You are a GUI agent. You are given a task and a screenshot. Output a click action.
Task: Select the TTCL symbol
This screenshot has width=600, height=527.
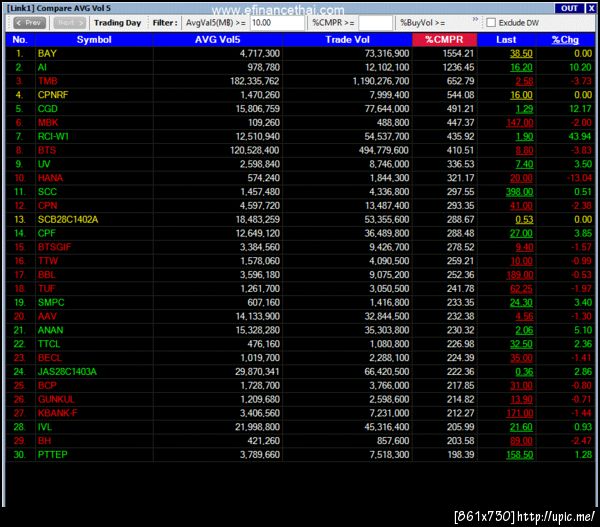[49, 344]
